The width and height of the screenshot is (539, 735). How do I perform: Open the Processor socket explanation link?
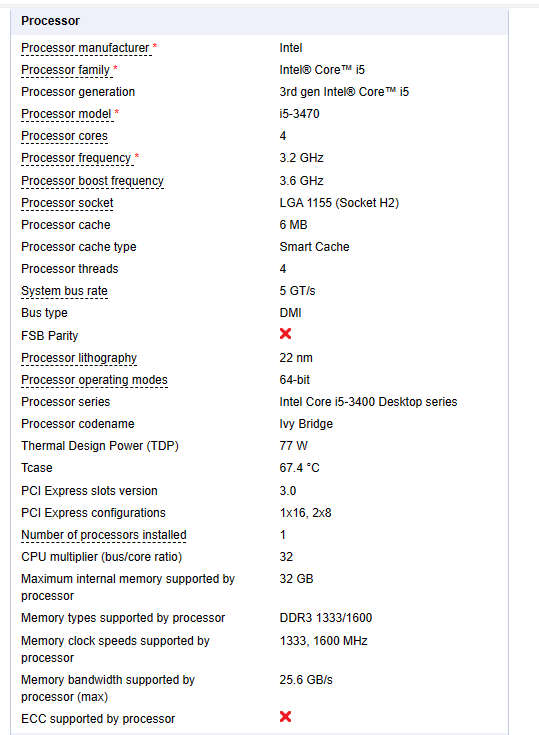pos(67,203)
